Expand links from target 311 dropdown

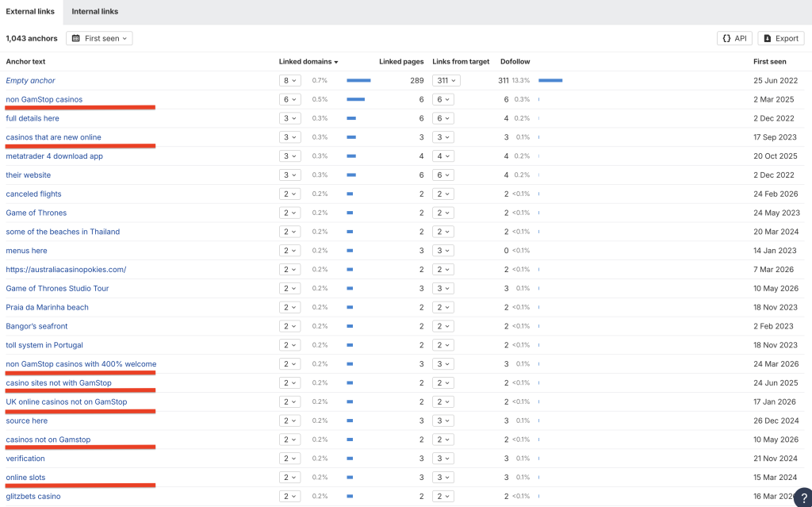[x=446, y=80]
